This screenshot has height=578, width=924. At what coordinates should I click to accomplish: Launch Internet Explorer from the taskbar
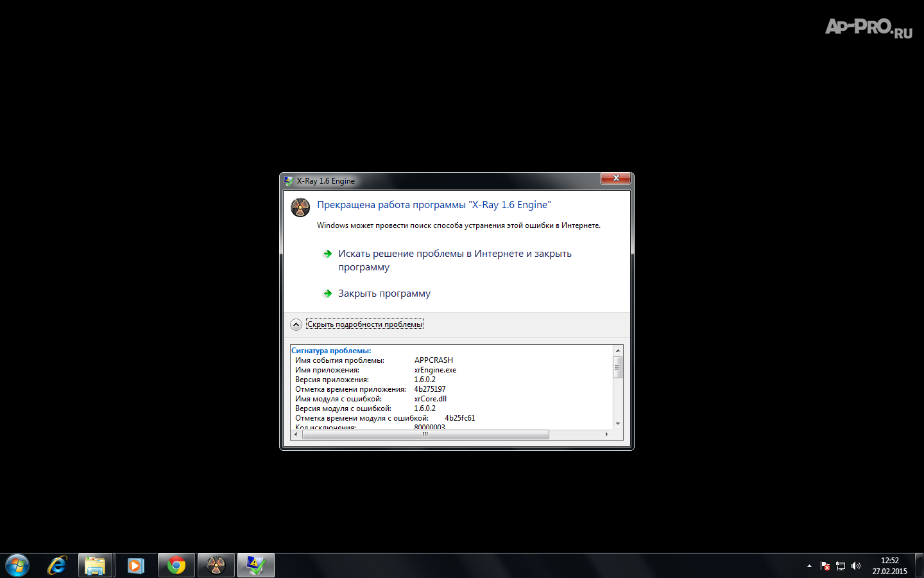click(56, 566)
